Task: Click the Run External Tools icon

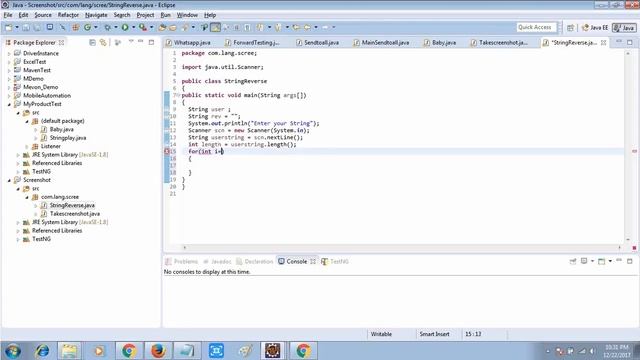Action: (142, 27)
